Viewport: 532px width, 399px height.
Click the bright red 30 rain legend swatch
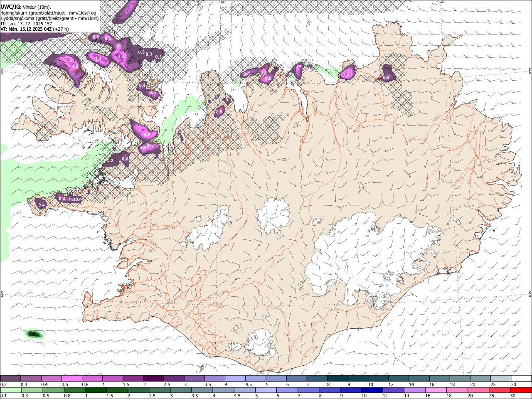521,390
